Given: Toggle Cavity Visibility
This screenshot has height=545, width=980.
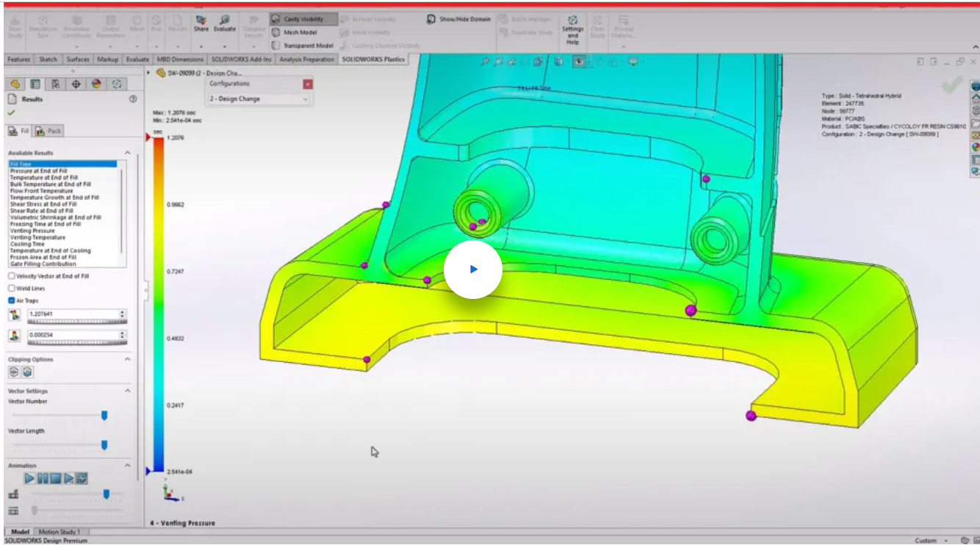Looking at the screenshot, I should (x=303, y=20).
